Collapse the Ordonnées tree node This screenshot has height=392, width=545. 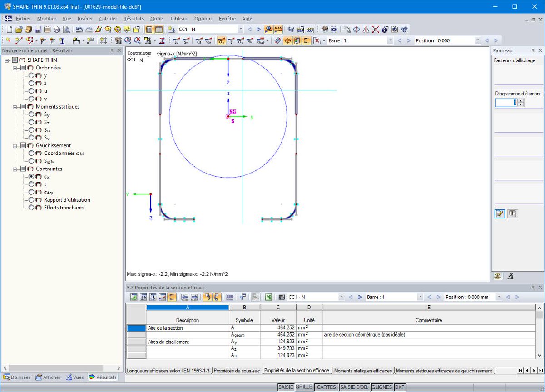pyautogui.click(x=15, y=68)
